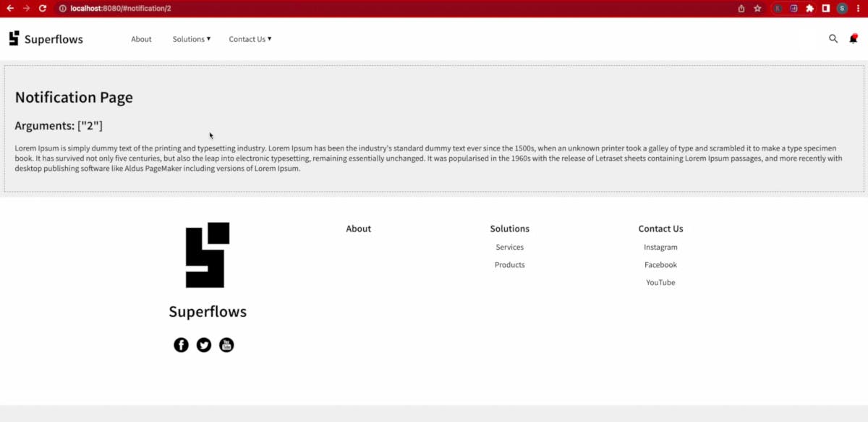Click About in the footer menu
Viewport: 868px width, 422px height.
click(x=358, y=228)
